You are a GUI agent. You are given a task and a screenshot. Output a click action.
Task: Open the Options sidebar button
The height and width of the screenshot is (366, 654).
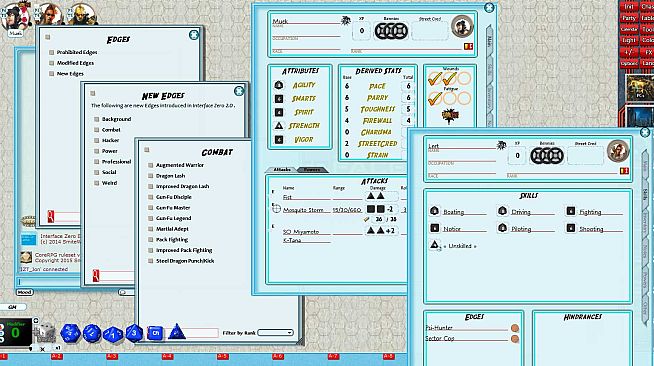point(629,64)
